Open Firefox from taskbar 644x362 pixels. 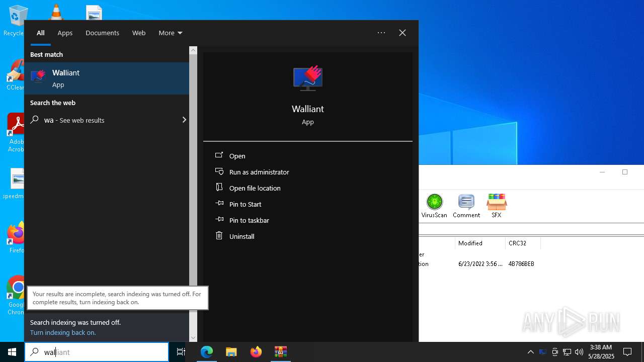coord(256,352)
